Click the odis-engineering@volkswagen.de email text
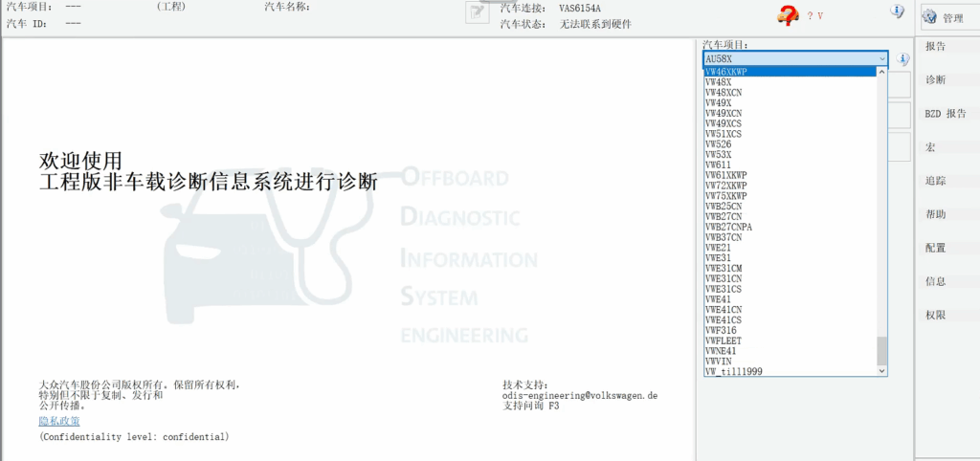Screen dimensions: 980x461 (580, 395)
